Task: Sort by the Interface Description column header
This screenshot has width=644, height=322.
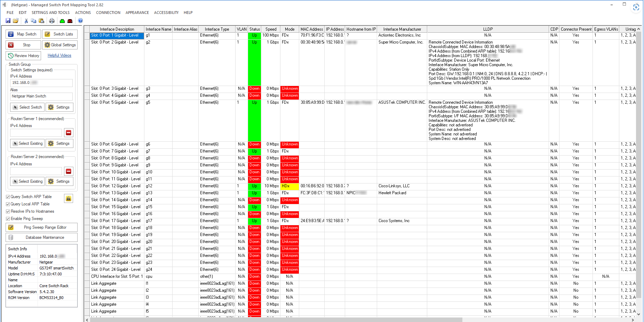Action: click(x=117, y=29)
